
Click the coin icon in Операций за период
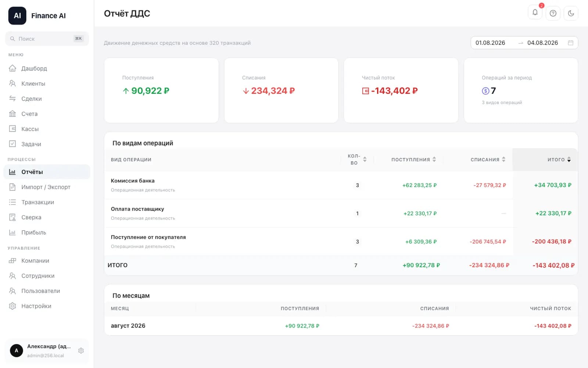pyautogui.click(x=485, y=91)
